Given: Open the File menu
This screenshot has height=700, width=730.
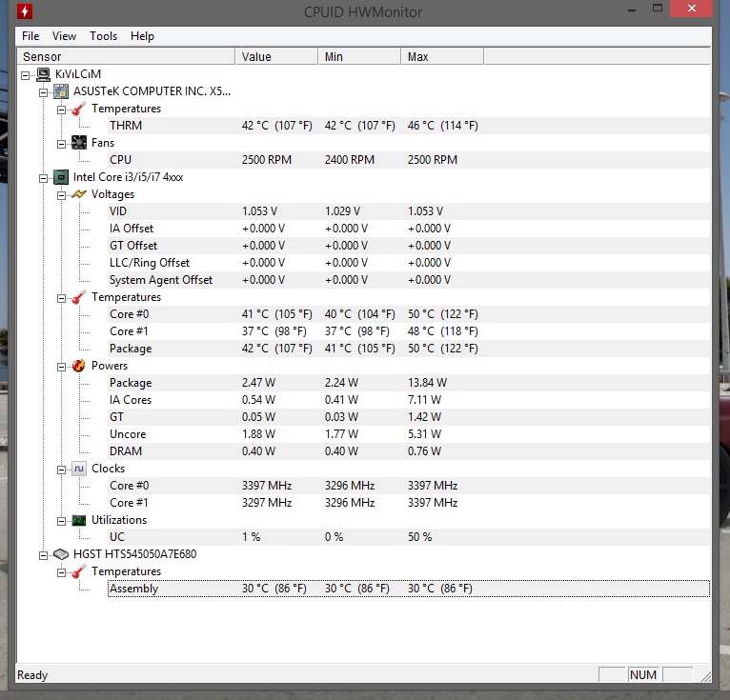Looking at the screenshot, I should [x=30, y=36].
